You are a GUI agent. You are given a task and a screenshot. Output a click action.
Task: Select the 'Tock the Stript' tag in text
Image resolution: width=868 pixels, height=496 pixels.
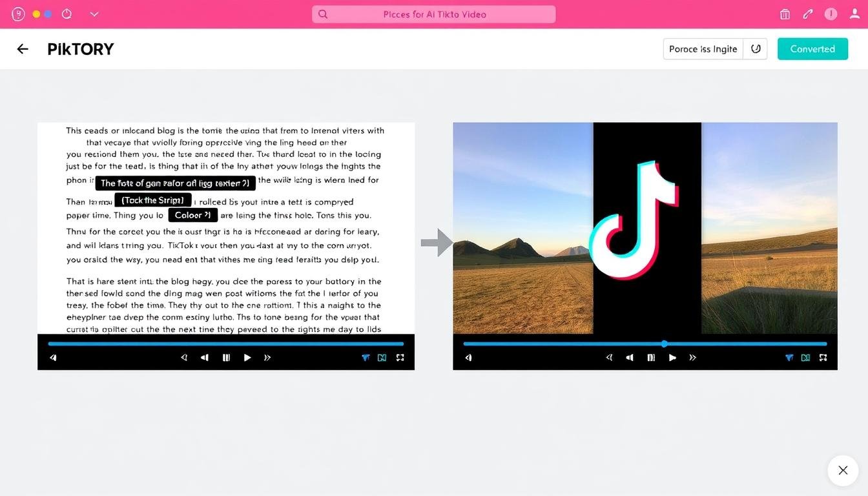click(x=152, y=200)
